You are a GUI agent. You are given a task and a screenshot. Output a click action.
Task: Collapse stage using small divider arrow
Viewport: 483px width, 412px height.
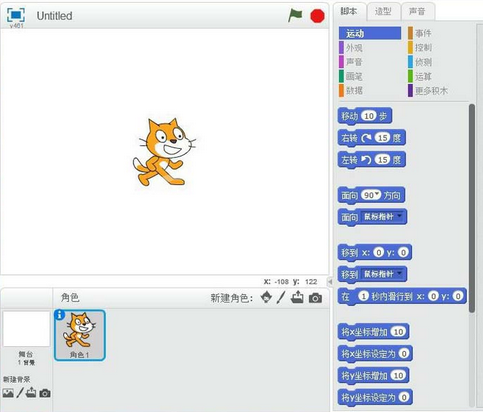(x=330, y=282)
